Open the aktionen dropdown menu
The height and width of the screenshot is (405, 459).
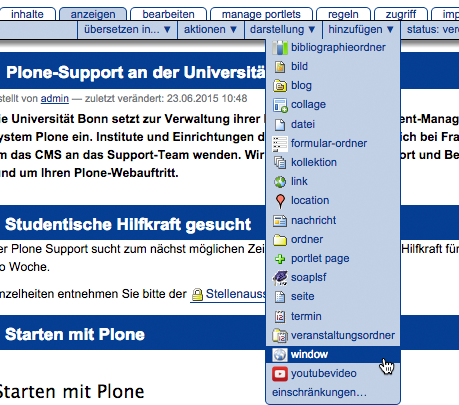[211, 30]
